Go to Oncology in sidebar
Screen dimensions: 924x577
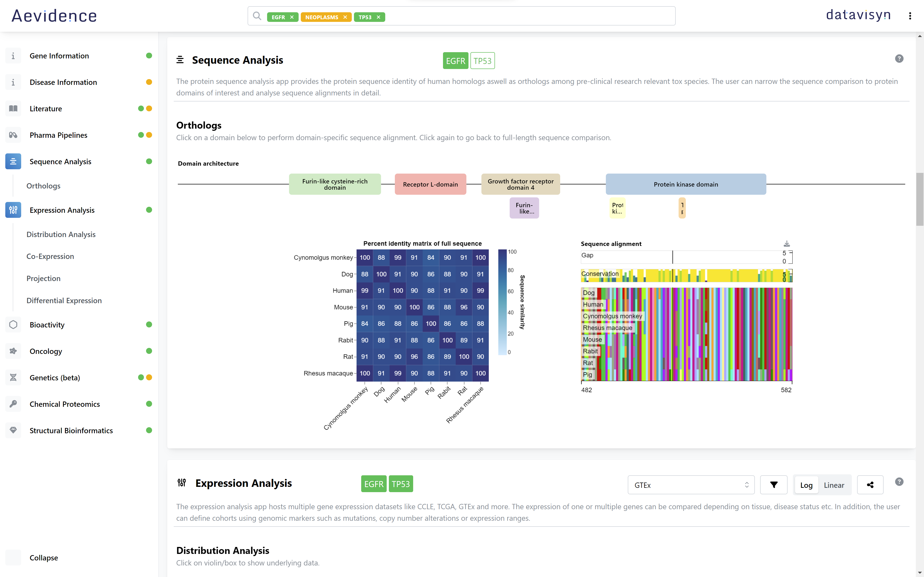(46, 351)
